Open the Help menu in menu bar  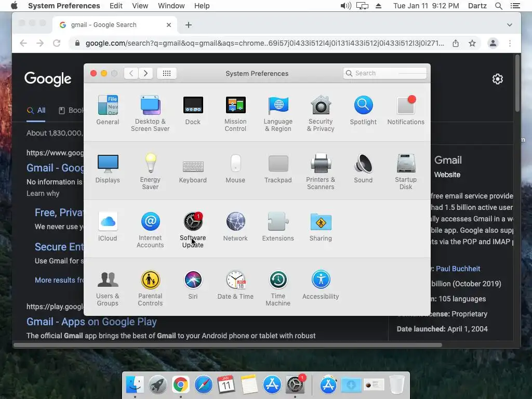pos(202,6)
